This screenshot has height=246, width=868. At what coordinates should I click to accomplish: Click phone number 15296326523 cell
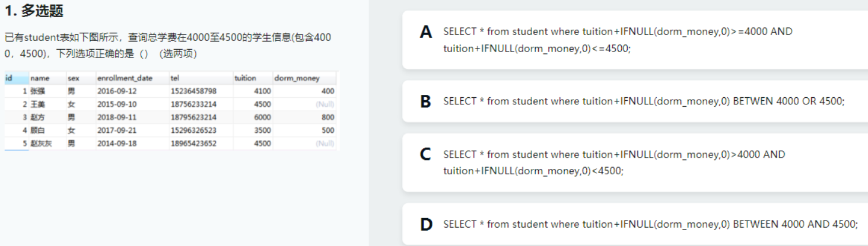193,130
